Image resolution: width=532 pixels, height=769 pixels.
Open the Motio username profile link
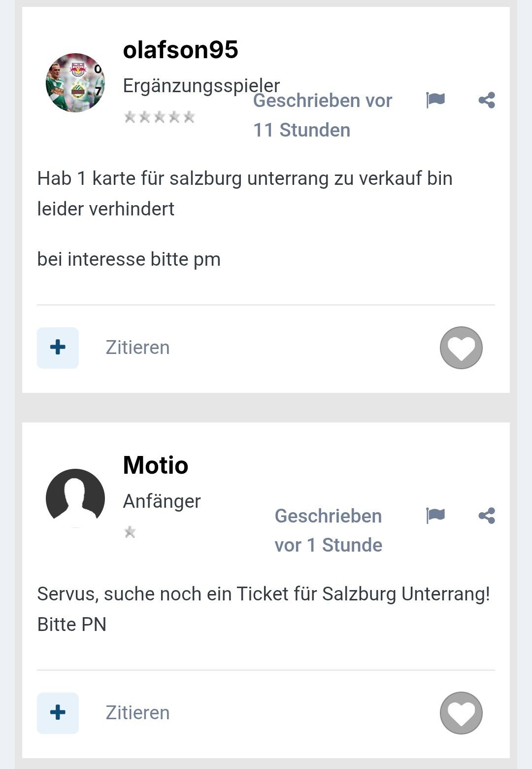(x=156, y=465)
